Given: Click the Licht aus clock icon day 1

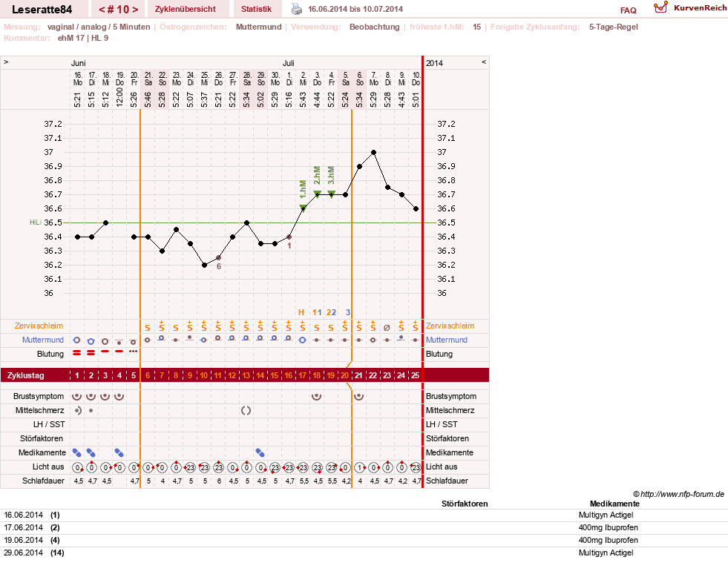Looking at the screenshot, I should 77,467.
